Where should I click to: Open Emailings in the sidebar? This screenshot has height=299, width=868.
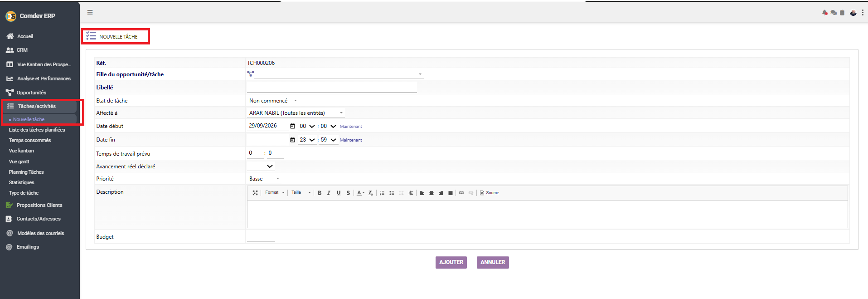(x=23, y=247)
